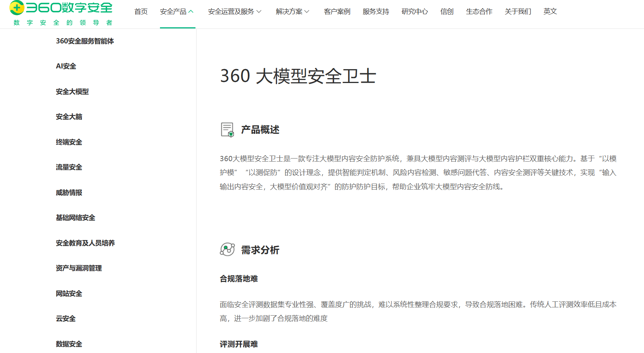Screen dimensions: 644x353
Task: Open 关于我们 in the navigation bar
Action: point(518,12)
